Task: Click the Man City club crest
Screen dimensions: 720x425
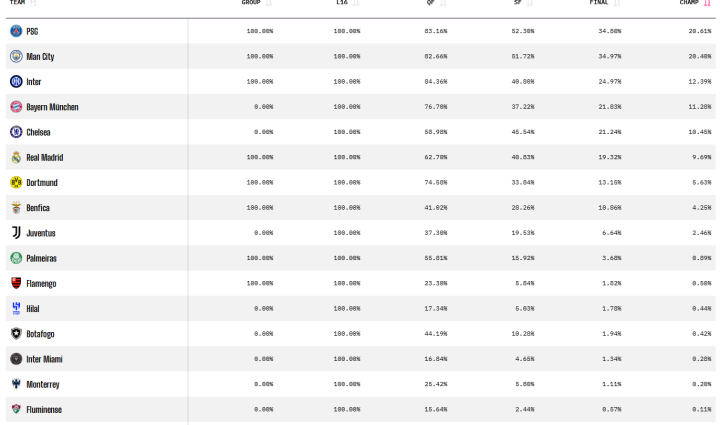Action: (16, 56)
